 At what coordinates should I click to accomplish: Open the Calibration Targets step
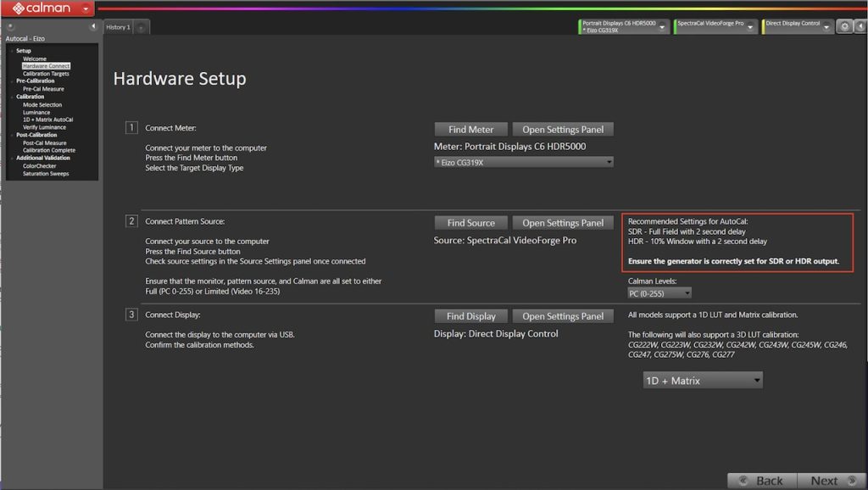coord(46,74)
